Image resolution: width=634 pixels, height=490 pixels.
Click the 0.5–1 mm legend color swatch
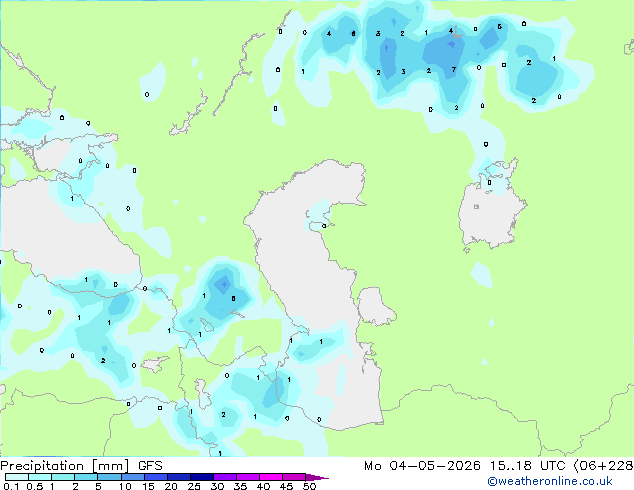click(x=40, y=477)
